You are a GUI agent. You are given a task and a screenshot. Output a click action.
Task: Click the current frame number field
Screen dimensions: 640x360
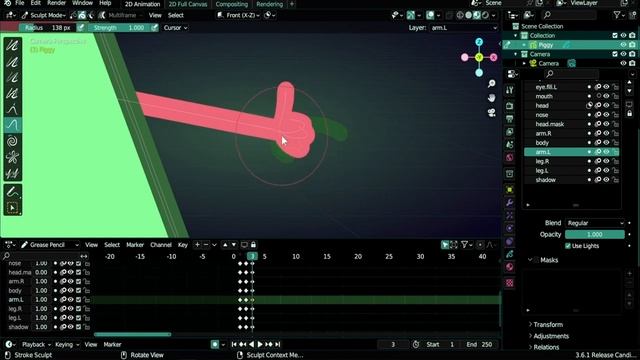tap(393, 344)
